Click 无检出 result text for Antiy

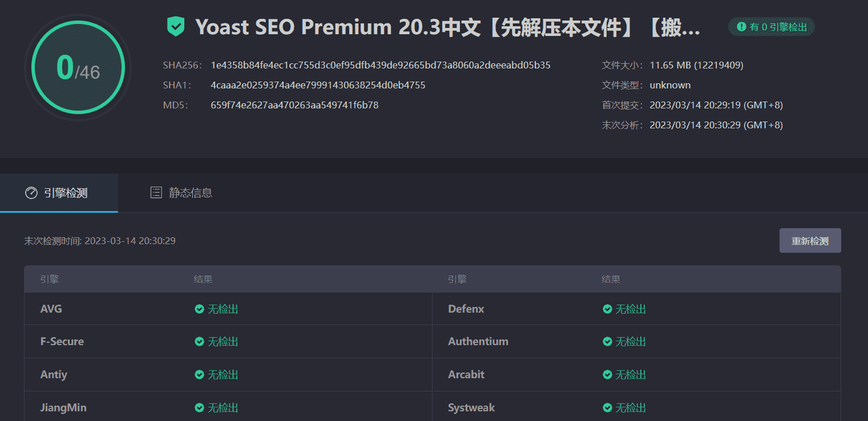[223, 375]
